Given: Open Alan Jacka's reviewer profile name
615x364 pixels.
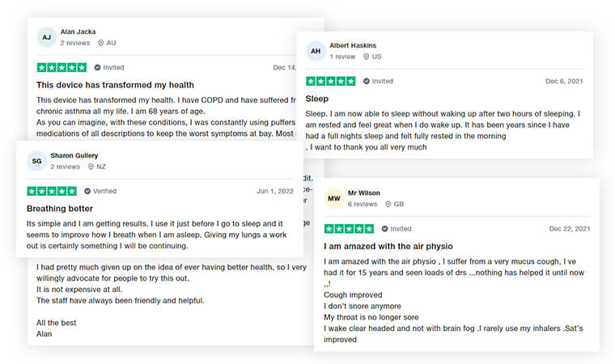Looking at the screenshot, I should (x=78, y=31).
